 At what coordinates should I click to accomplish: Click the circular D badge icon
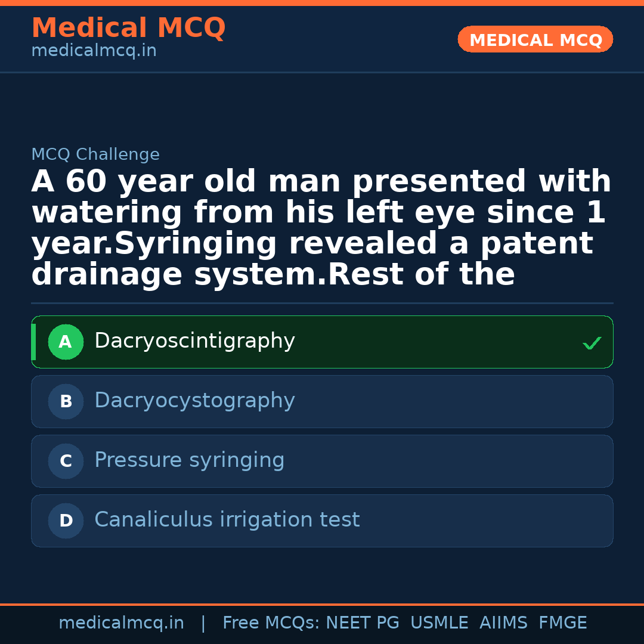point(66,521)
